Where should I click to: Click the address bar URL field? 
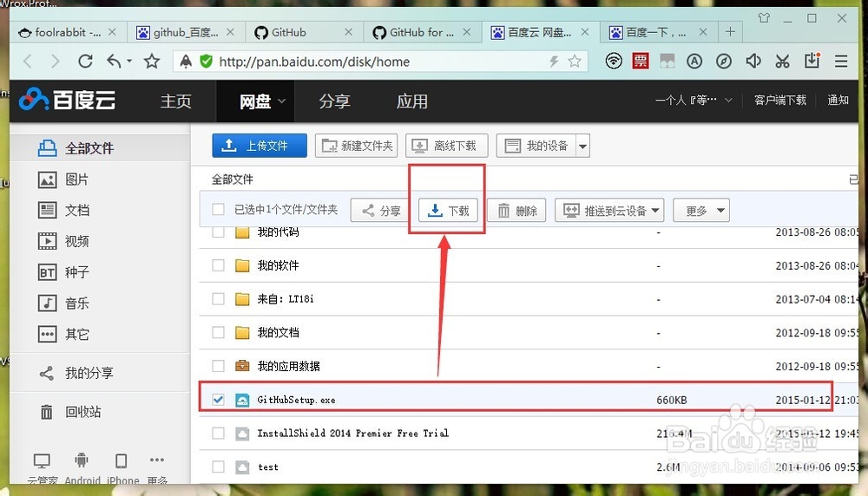(379, 62)
